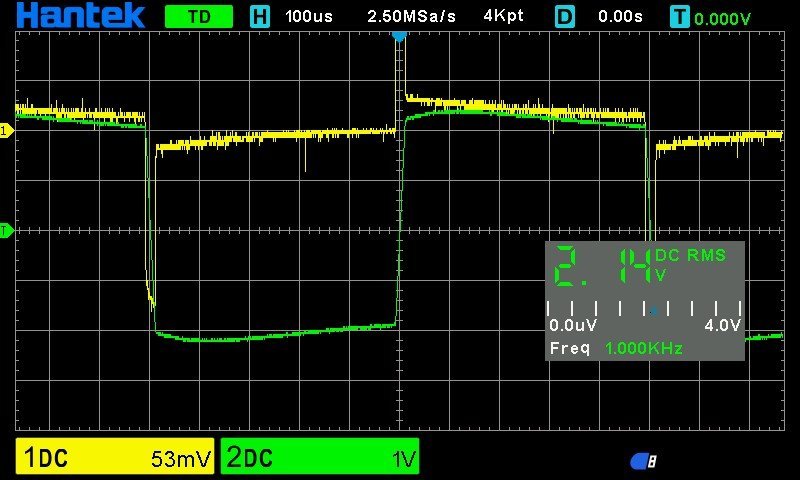Toggle the yellow 1DC channel box
800x480 pixels.
tap(116, 458)
